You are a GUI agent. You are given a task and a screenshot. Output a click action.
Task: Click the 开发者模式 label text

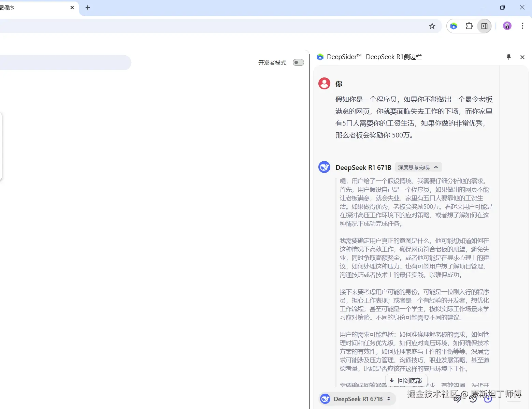[x=272, y=63]
